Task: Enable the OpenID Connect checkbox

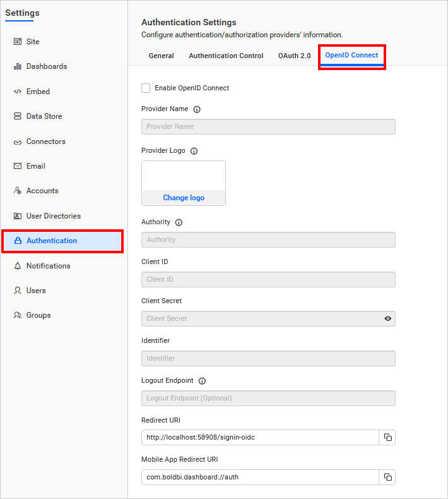Action: point(146,88)
